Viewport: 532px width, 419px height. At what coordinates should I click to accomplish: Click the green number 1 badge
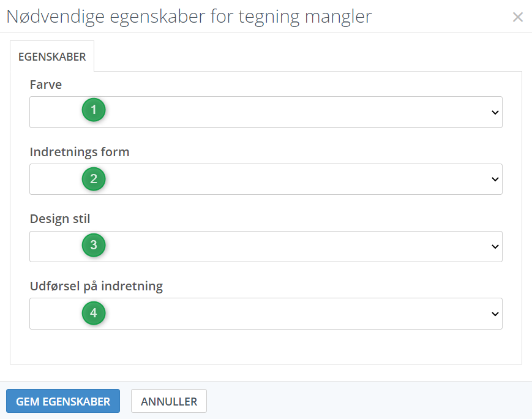94,110
